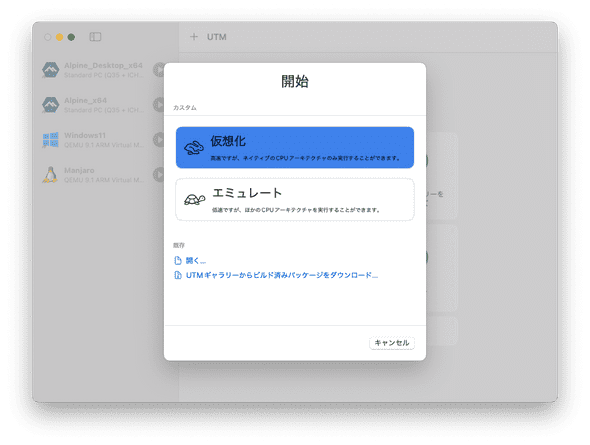Screen dimensions: 590x445
Task: Click the キャンセル button
Action: [392, 343]
